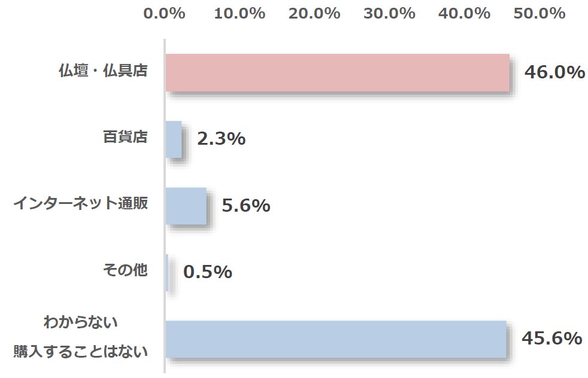Image resolution: width=588 pixels, height=378 pixels.
Task: Click the 30.0% axis tick label
Action: coord(389,14)
